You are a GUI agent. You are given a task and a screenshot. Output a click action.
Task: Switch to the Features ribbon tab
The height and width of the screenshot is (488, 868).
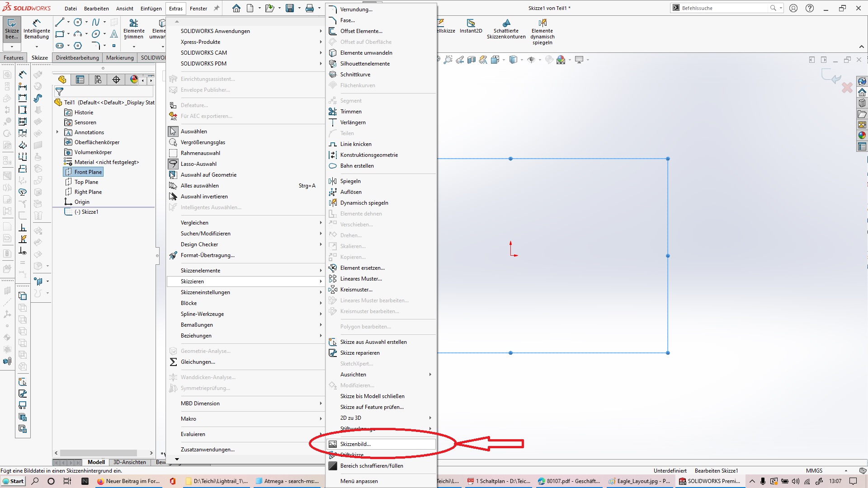tap(14, 58)
